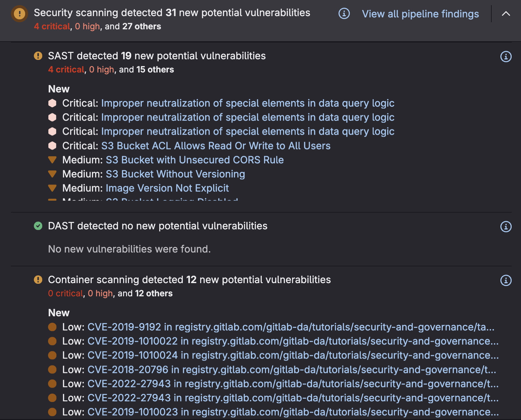Open the info tooltip for DAST findings
This screenshot has height=420, width=521.
[x=506, y=226]
